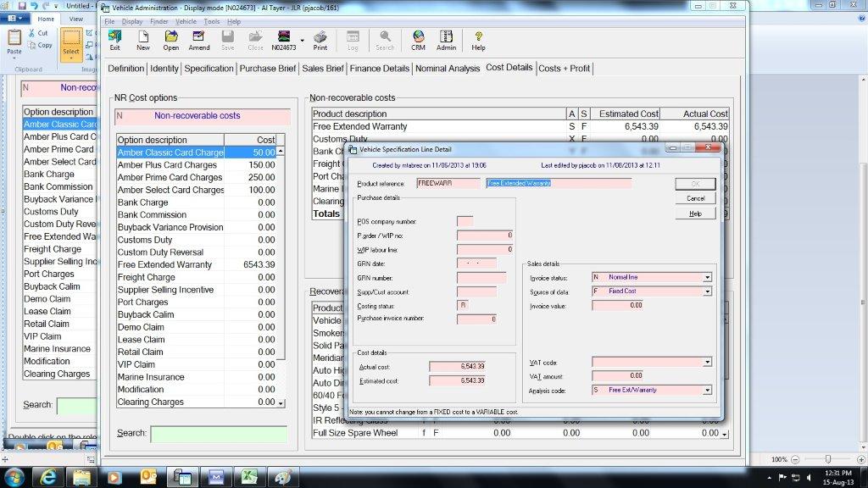Switch to the Costs + Profit tab
Image resolution: width=868 pixels, height=488 pixels.
[565, 68]
